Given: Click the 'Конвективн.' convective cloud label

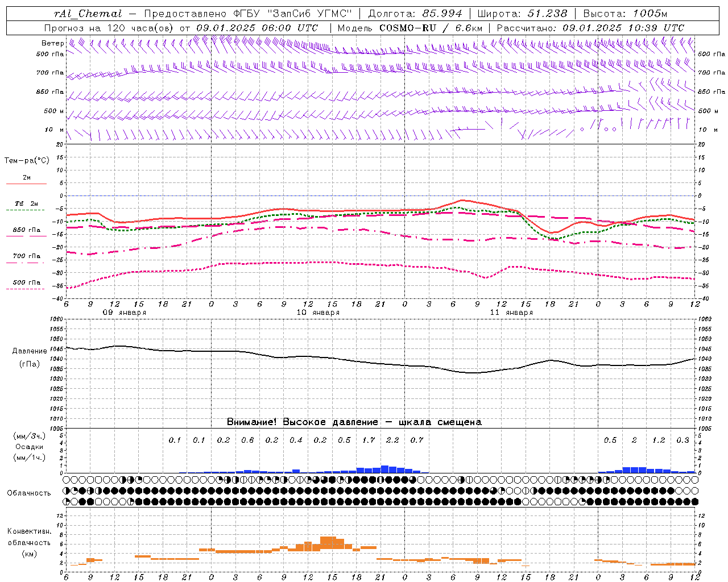Looking at the screenshot, I should point(29,531).
